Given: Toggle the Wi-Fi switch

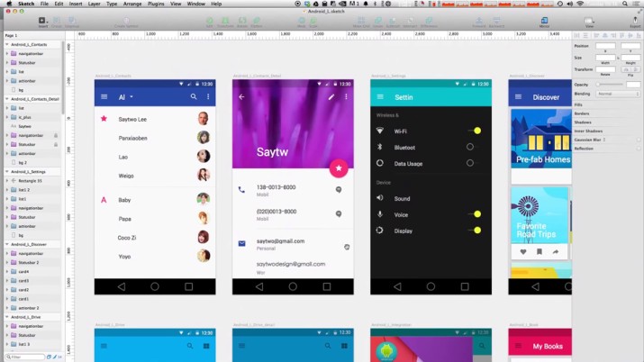Looking at the screenshot, I should click(x=475, y=131).
